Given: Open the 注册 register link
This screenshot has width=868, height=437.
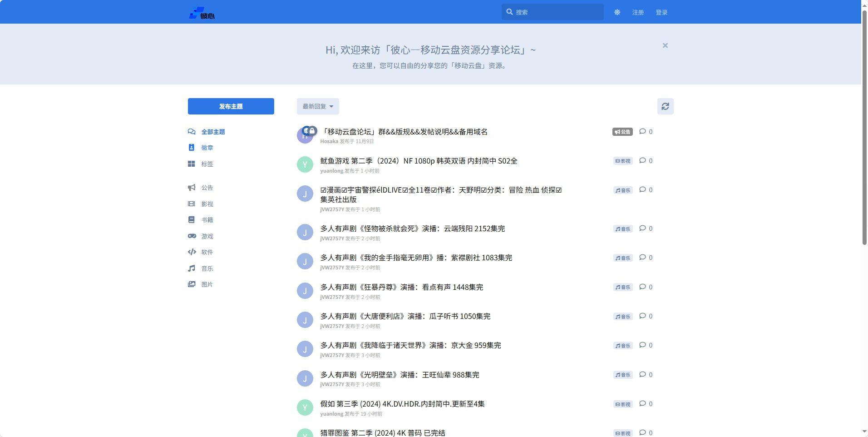Looking at the screenshot, I should (637, 12).
